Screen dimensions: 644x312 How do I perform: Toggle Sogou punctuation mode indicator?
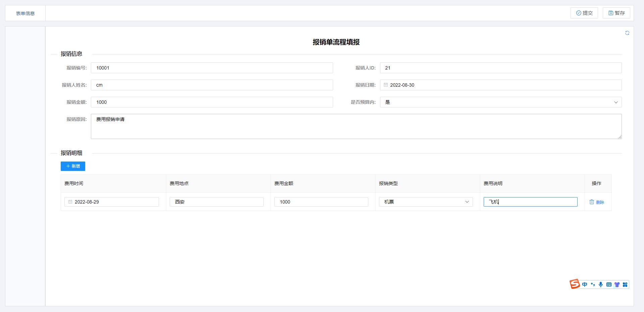tap(593, 284)
